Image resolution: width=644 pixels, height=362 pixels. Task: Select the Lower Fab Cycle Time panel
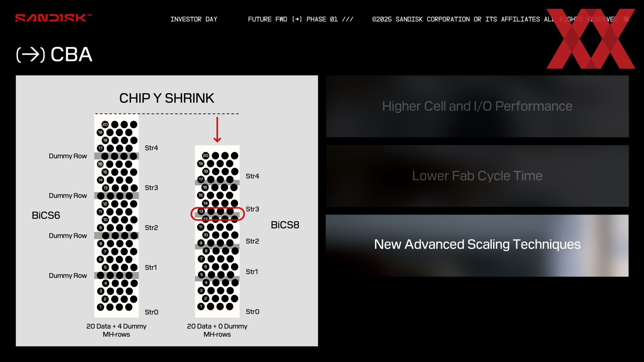(477, 176)
